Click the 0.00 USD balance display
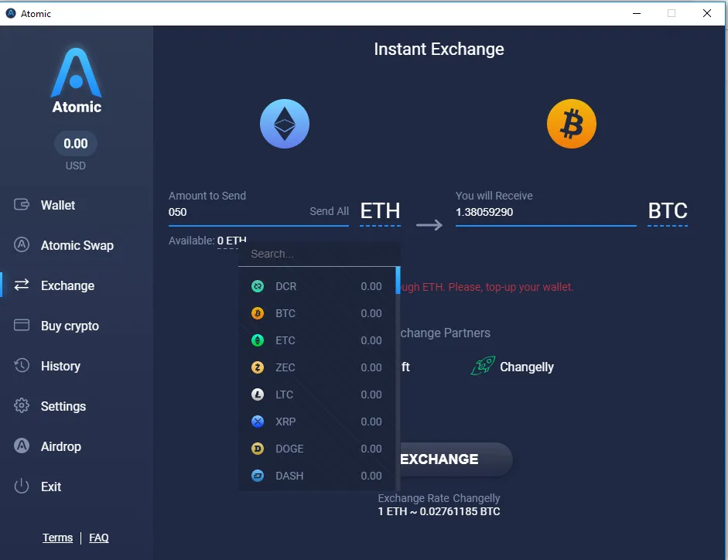The height and width of the screenshot is (560, 728). coord(76,144)
